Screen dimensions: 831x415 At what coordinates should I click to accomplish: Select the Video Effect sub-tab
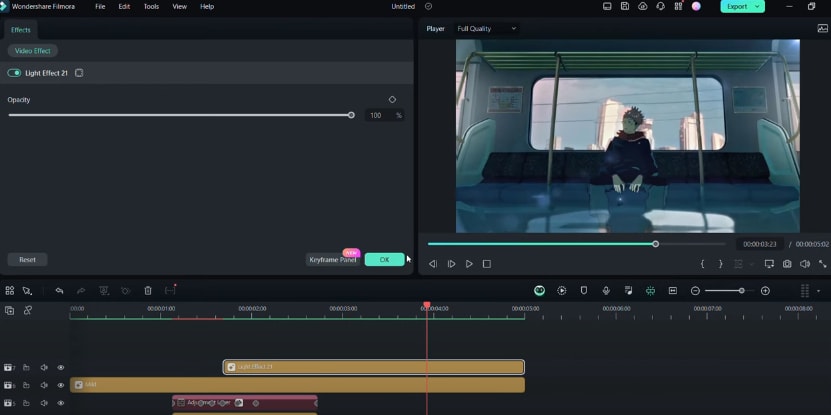[33, 51]
